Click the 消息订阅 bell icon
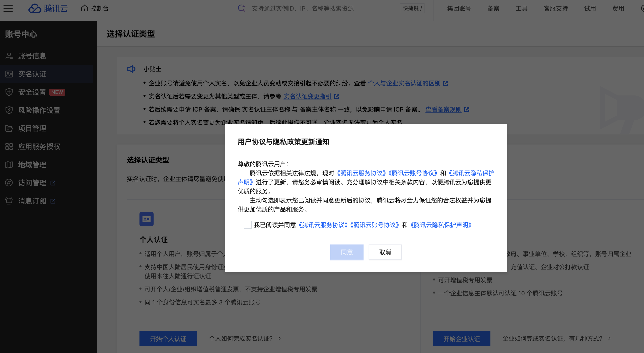Screen dimensions: 644x353 tap(9, 201)
